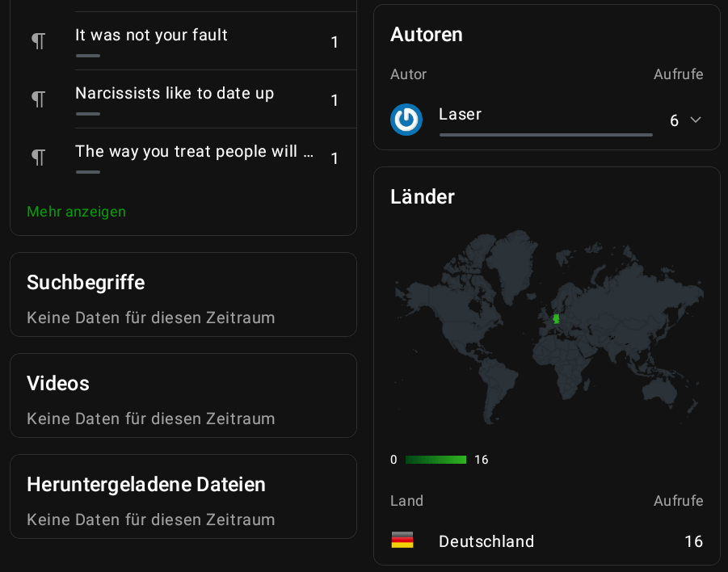The image size is (728, 572).
Task: Expand the Laser author row chevron
Action: (x=696, y=120)
